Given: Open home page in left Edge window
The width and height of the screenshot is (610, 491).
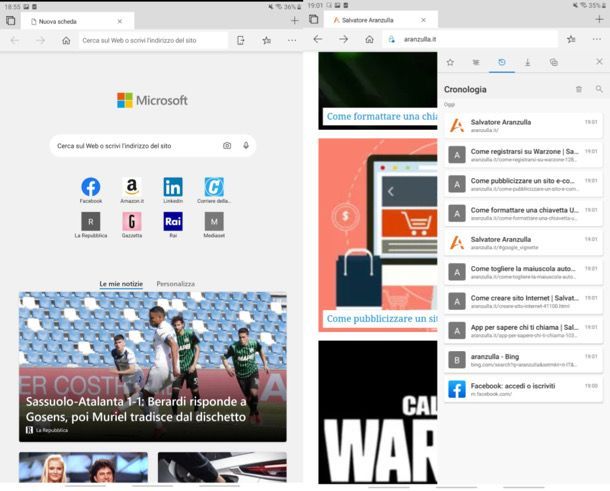Looking at the screenshot, I should (66, 40).
